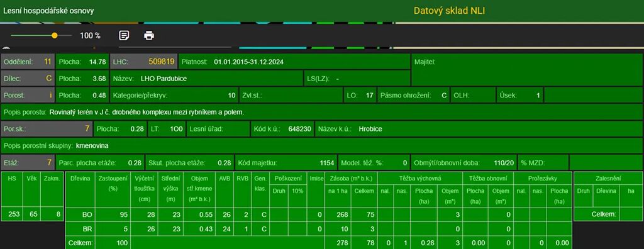Click Pásmo ohrožení value C
The image size is (644, 249).
444,96
